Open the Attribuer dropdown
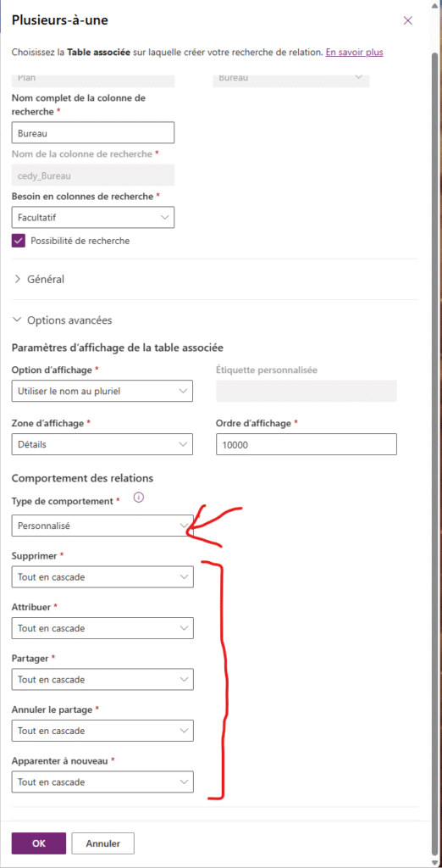This screenshot has height=868, width=442. point(102,628)
